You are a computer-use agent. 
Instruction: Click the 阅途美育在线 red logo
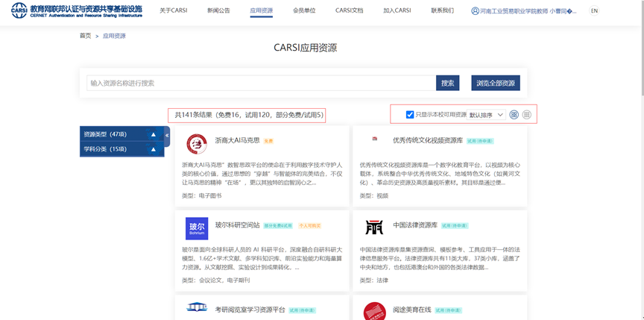click(374, 311)
